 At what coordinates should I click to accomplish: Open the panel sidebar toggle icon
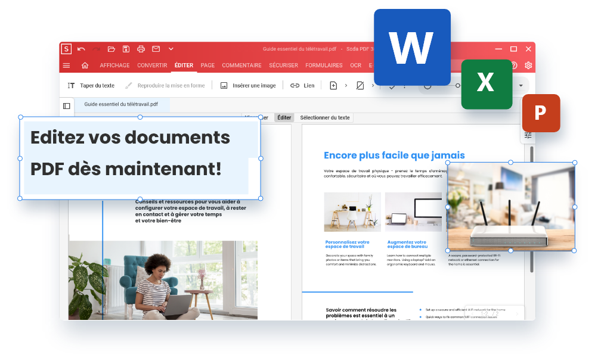click(67, 105)
